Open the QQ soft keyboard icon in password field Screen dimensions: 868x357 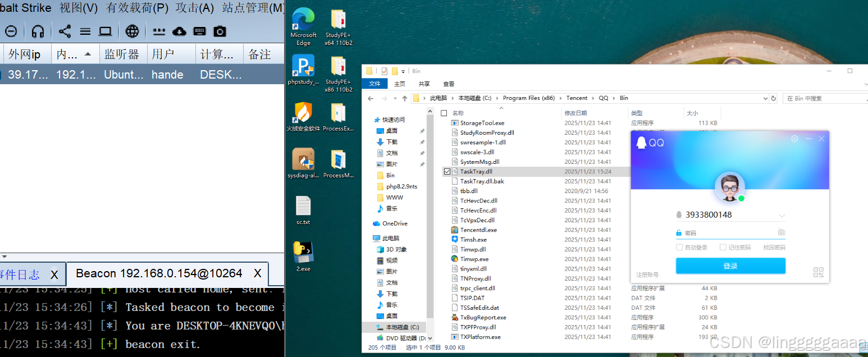782,232
